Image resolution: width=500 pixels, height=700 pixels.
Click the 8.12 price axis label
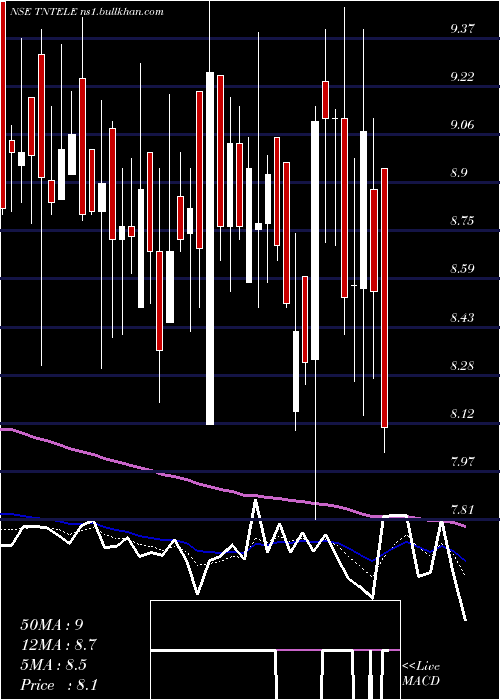pyautogui.click(x=462, y=413)
